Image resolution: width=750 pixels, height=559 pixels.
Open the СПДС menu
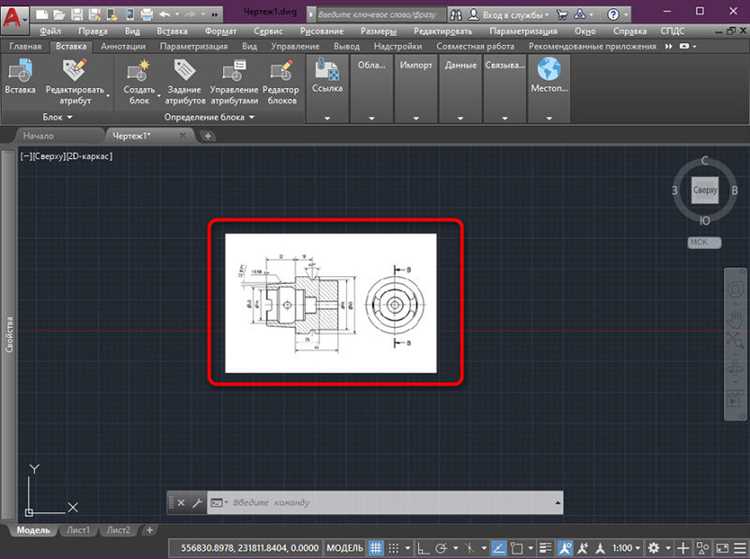coord(672,31)
